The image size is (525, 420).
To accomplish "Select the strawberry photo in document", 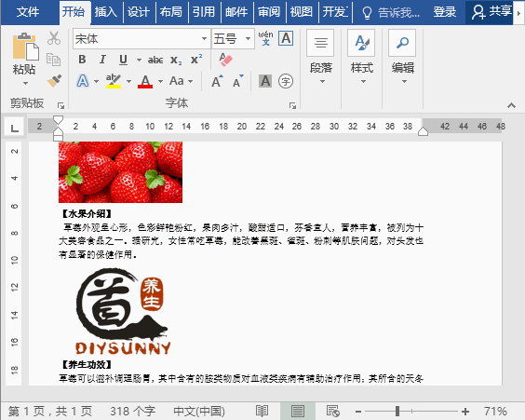I will (120, 172).
